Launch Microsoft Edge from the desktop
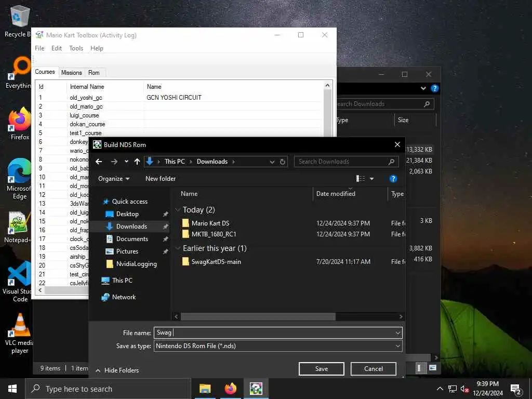This screenshot has height=399, width=532. point(19,179)
